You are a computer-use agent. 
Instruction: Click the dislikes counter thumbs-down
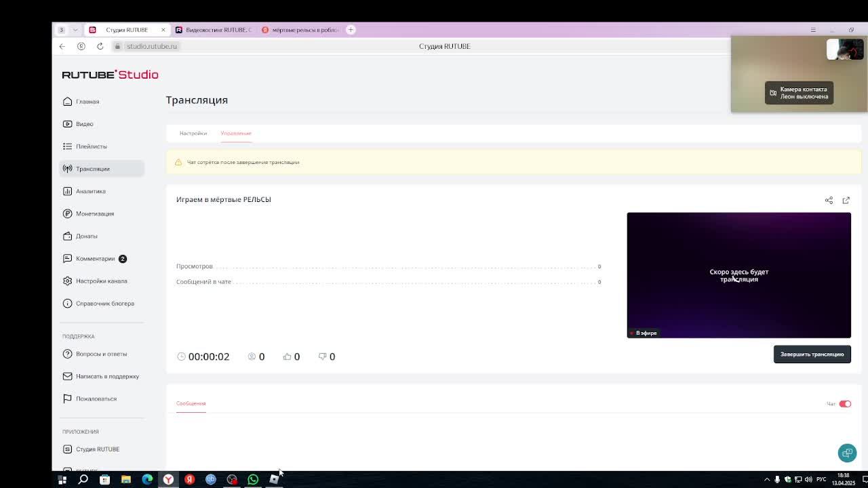(x=322, y=357)
